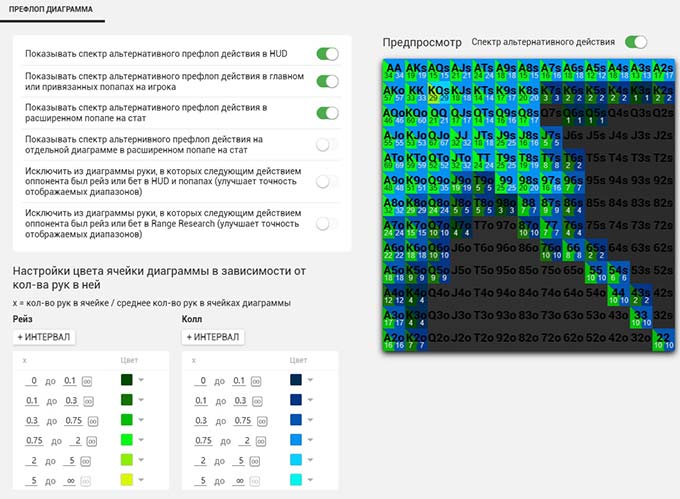Viewport: 680px width, 499px height.
Task: Click infinity icon in Raise 0–0.1 row
Action: click(87, 380)
